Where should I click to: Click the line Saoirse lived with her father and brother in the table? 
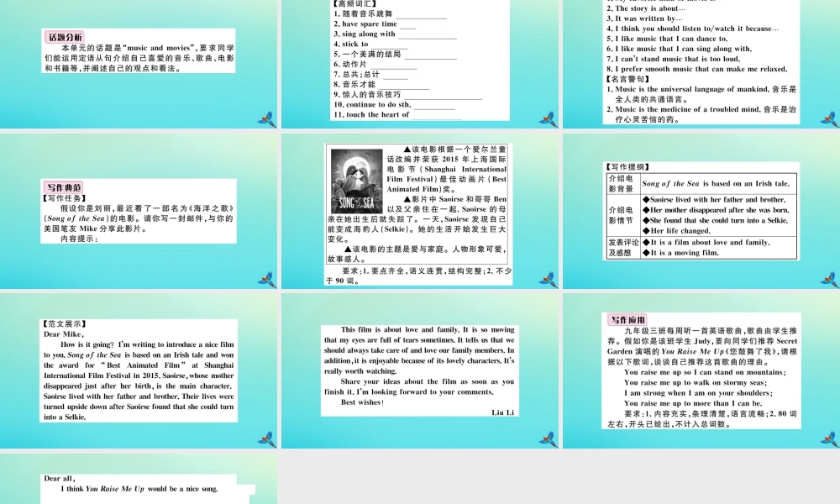coord(714,200)
